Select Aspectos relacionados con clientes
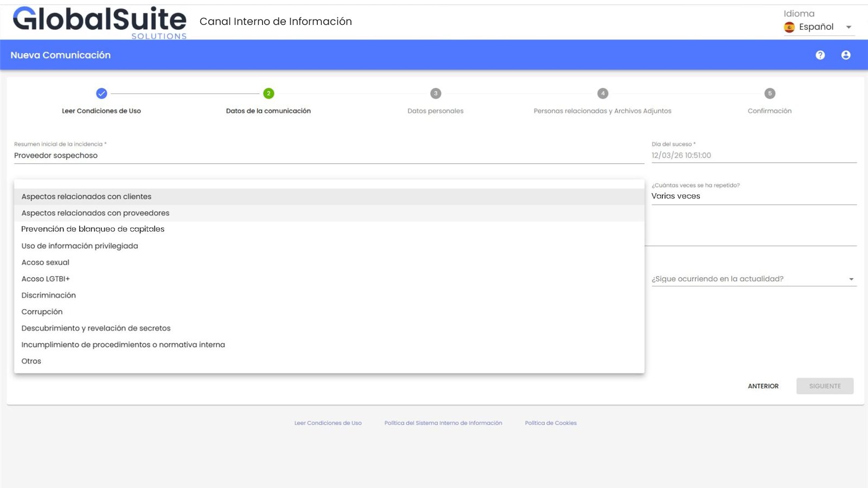Screen dimensions: 868x488 (x=329, y=196)
